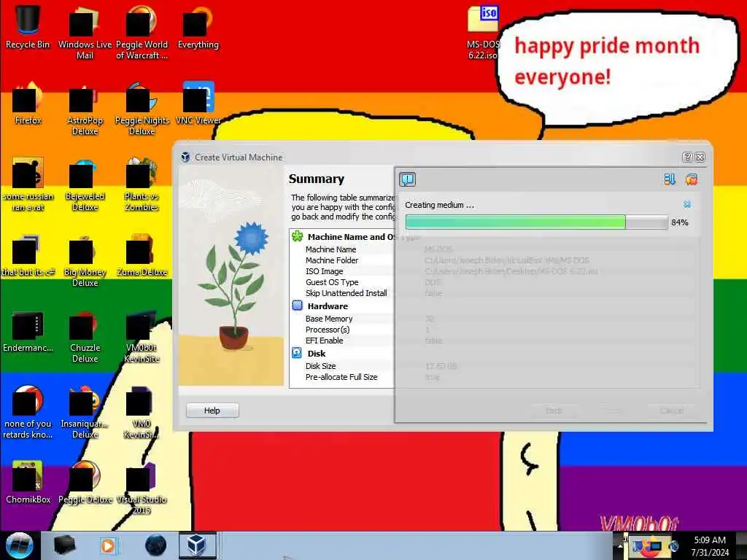Select the Recycle Bin desktop icon
The width and height of the screenshot is (747, 560).
point(28,28)
